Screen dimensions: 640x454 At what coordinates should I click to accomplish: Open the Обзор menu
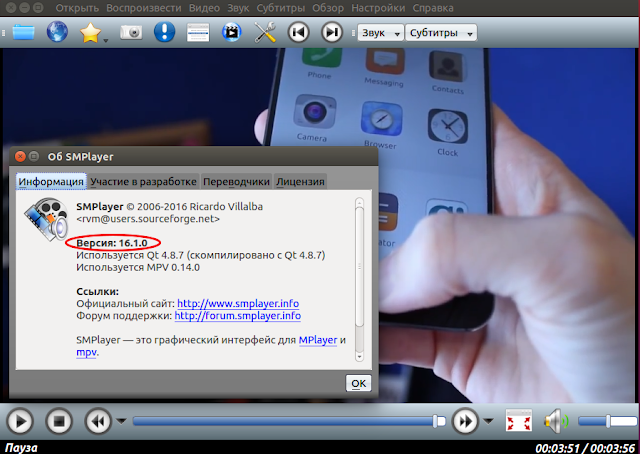coord(328,8)
